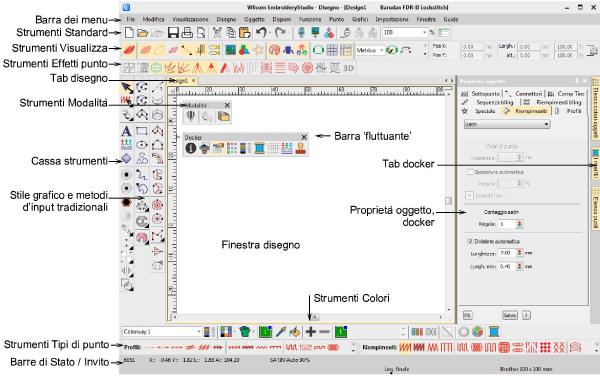The image size is (600, 388).
Task: Adjust the Regola satin count stepper
Action: pos(519,224)
